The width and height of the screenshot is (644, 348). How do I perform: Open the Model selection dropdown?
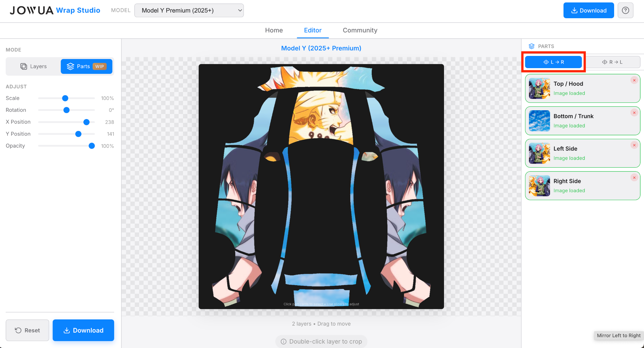pyautogui.click(x=189, y=10)
